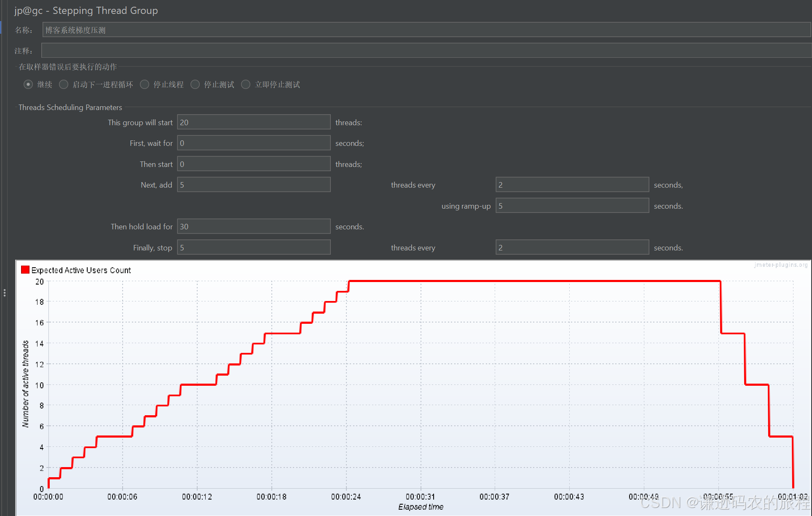Click the 名称 name input field
Viewport: 812px width, 516px height.
coord(426,30)
